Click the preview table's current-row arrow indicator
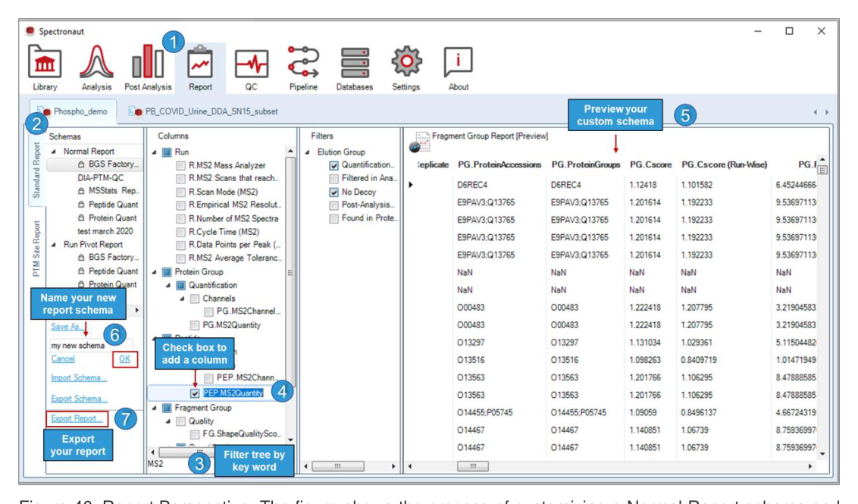858x504 pixels. [x=411, y=185]
